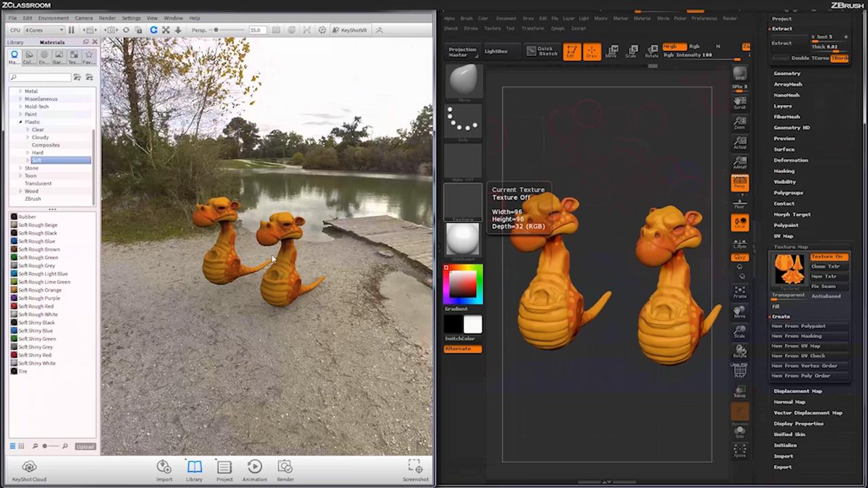Click the AAHalf icon in ZBrush
Viewport: 868px width, 488px height.
[740, 163]
